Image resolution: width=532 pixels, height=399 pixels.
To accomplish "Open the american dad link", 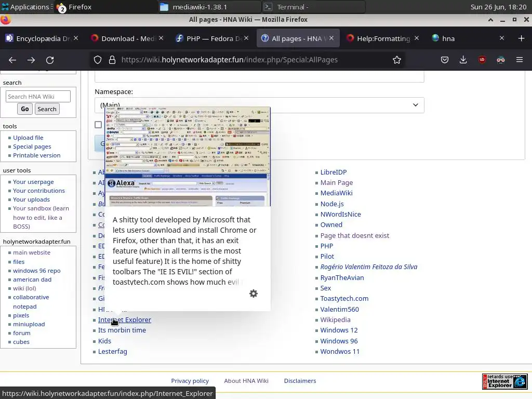I will (x=32, y=280).
